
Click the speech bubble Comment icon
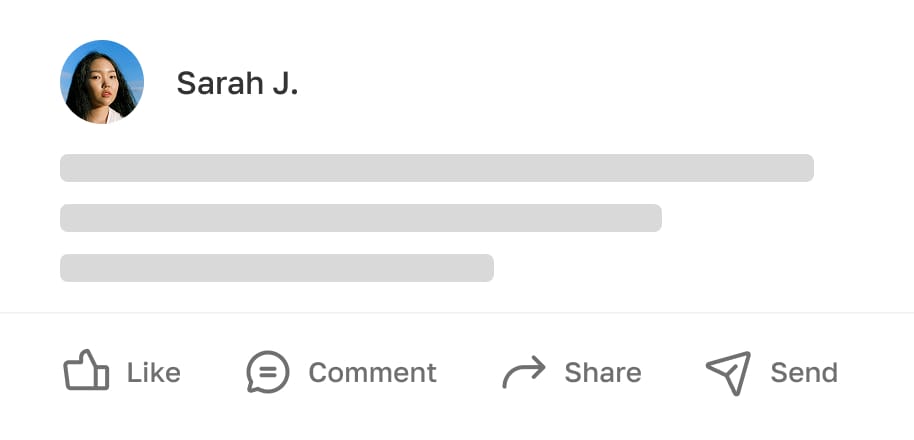pos(268,372)
